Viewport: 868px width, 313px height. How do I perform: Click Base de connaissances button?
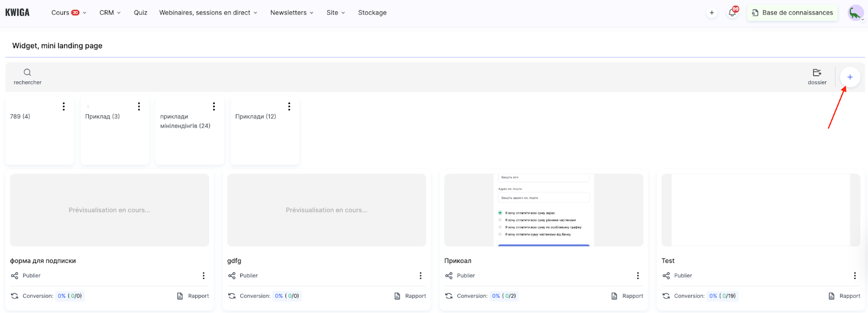click(792, 12)
